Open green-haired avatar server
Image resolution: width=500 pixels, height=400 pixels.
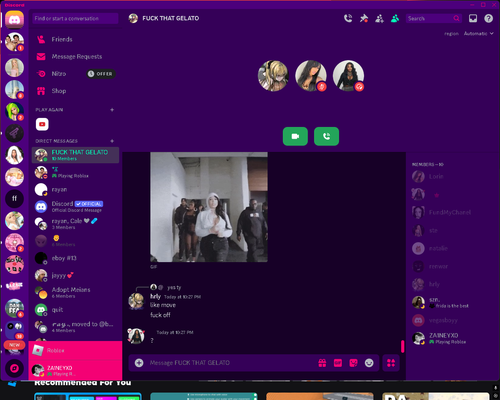click(x=14, y=111)
